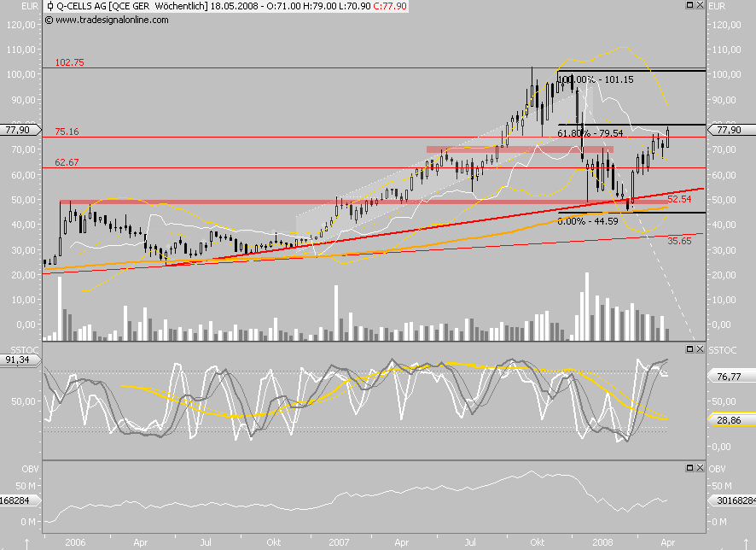Click the EUR currency label on right axis
The height and width of the screenshot is (550, 756).
point(717,6)
